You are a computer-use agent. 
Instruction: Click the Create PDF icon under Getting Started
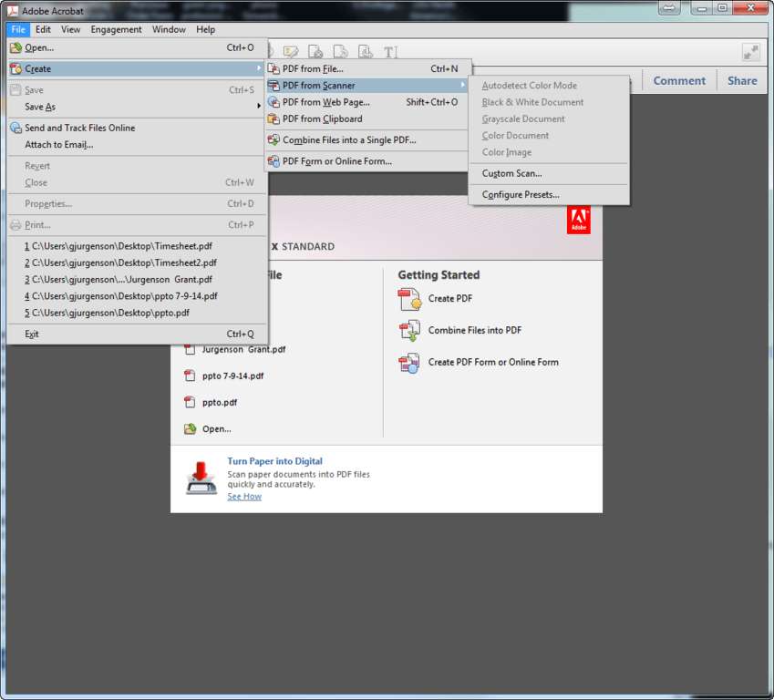click(409, 299)
